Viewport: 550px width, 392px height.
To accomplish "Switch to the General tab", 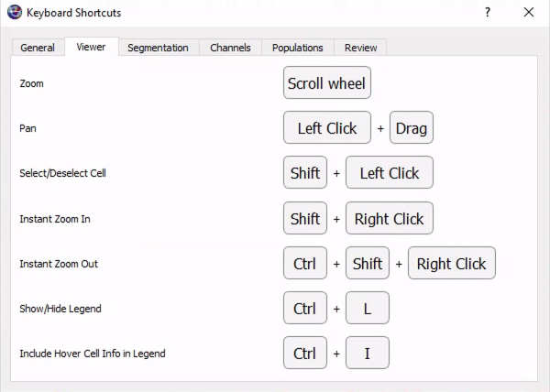I will (x=38, y=48).
